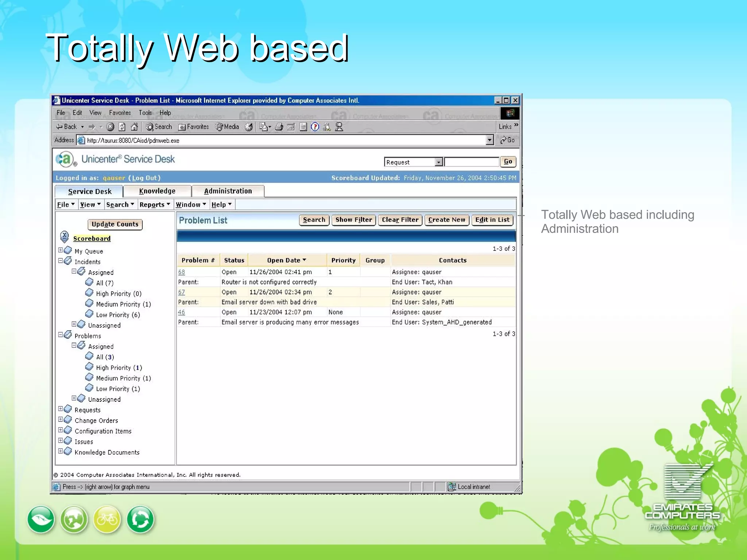Switch to the Administration tab

(228, 191)
